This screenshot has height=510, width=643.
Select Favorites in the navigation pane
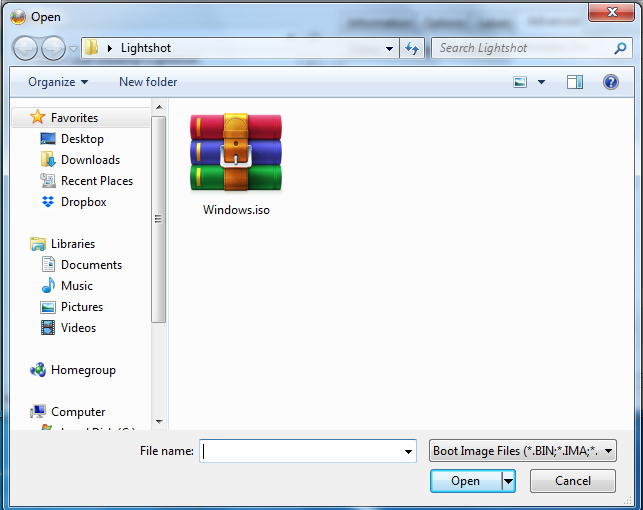point(74,118)
